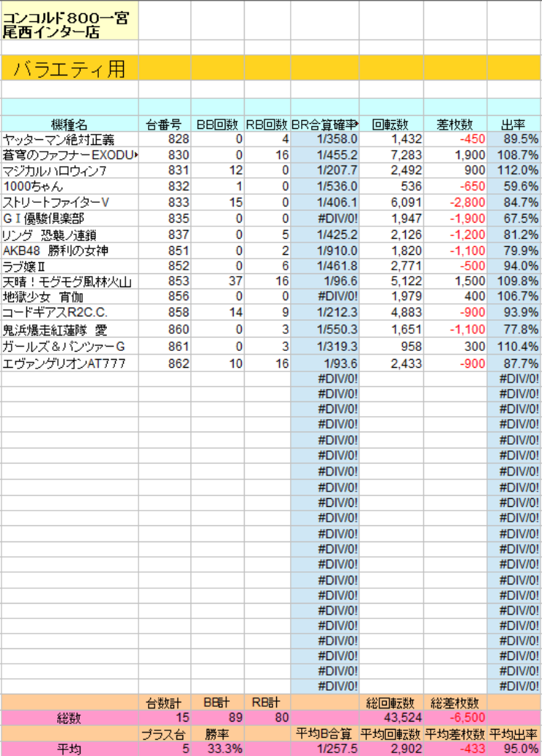Viewport: 542px width, 756px height.
Task: Select the total difference value -6,500
Action: coord(455,719)
